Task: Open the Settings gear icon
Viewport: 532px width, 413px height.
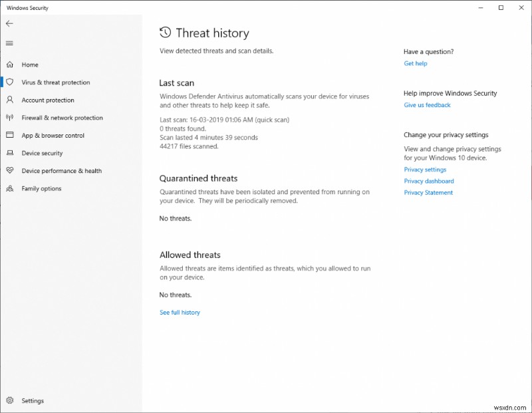Action: pos(9,401)
